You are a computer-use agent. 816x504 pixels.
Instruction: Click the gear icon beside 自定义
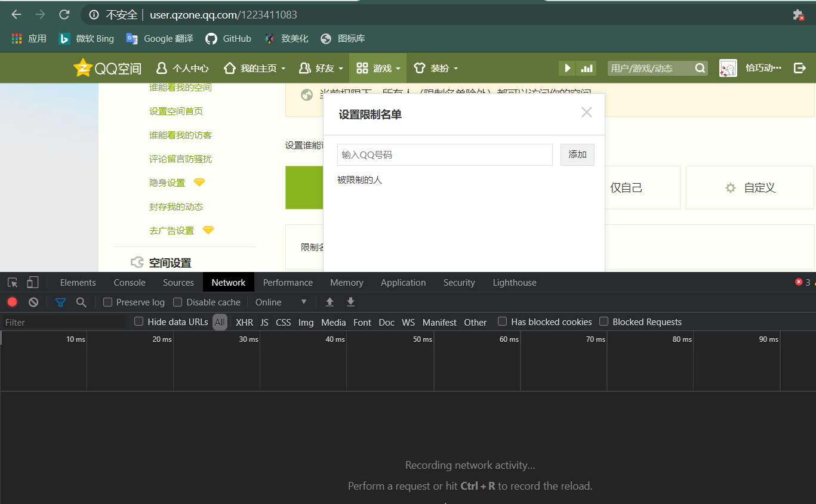pos(731,188)
